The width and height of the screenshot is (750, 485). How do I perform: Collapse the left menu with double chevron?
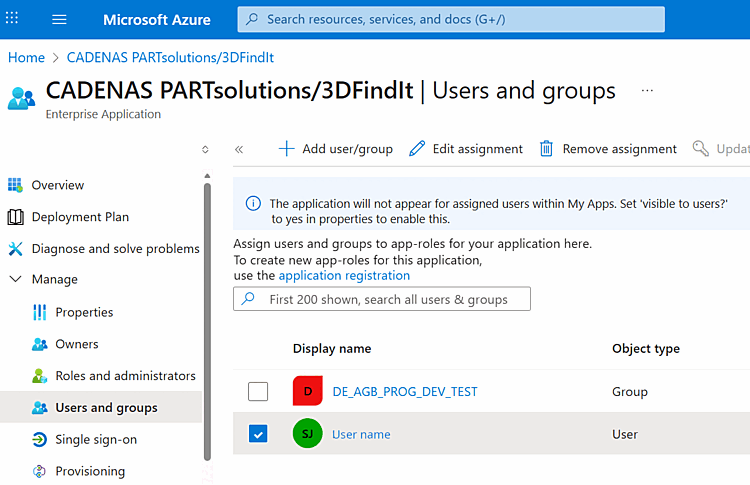239,150
